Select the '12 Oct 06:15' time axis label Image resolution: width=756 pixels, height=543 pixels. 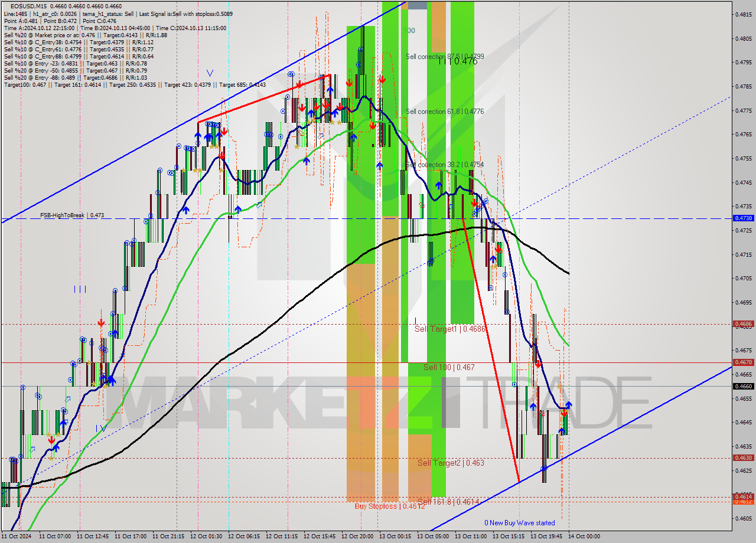pyautogui.click(x=244, y=537)
